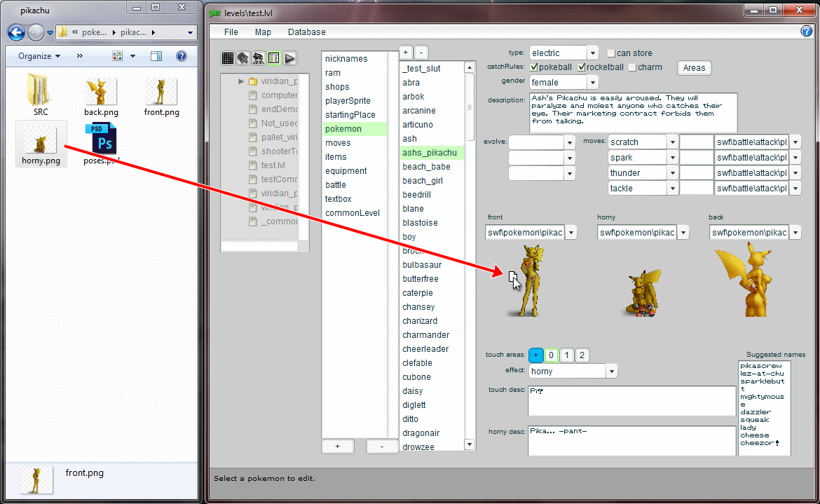The image size is (820, 504).
Task: Tick the charm checkbox
Action: [x=632, y=67]
